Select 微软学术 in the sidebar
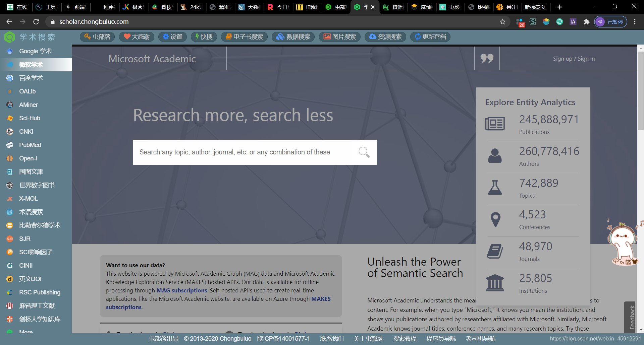This screenshot has height=345, width=644. 36,65
